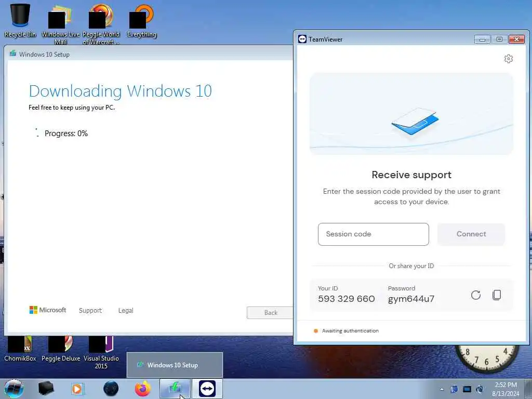Image resolution: width=532 pixels, height=399 pixels.
Task: Click the Show desktop strip
Action: pos(528,389)
